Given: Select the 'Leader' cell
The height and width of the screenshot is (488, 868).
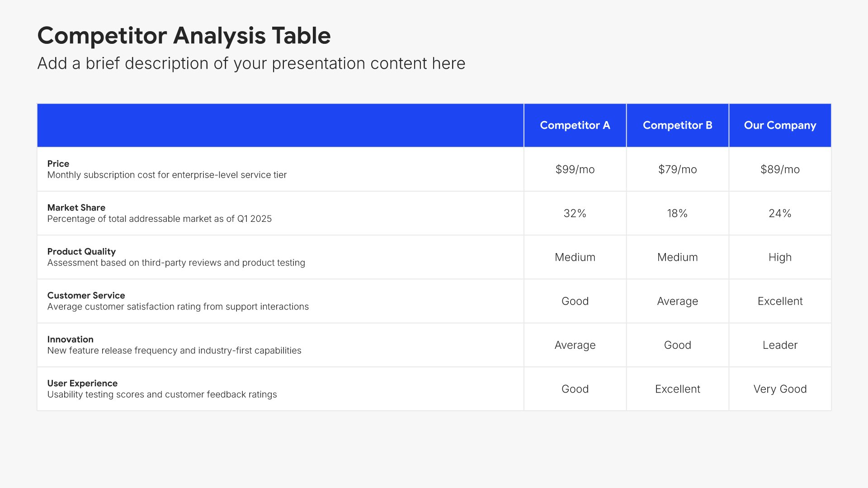Looking at the screenshot, I should point(780,345).
